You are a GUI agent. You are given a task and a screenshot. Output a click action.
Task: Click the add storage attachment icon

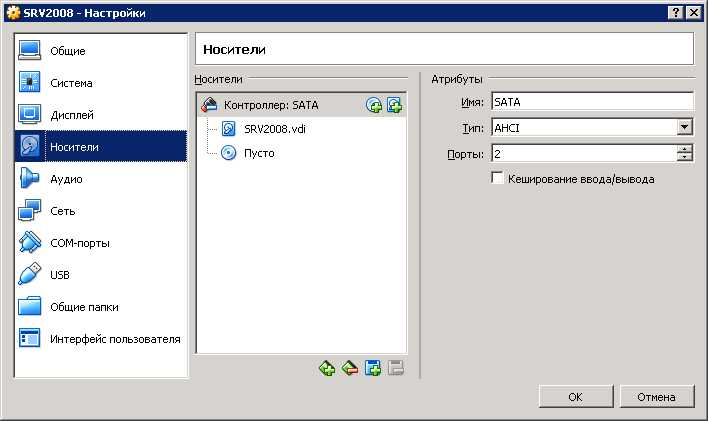coord(373,369)
